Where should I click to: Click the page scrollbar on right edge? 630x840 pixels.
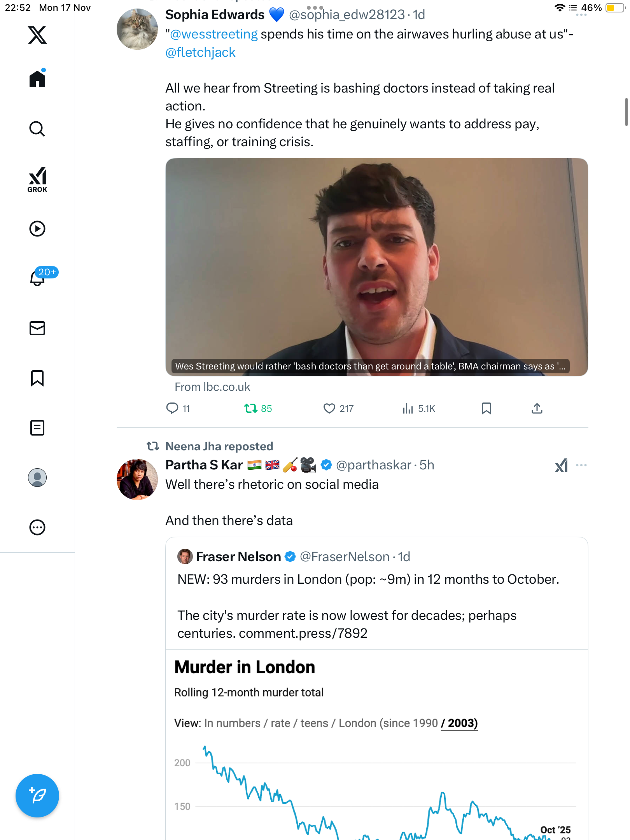(x=626, y=112)
